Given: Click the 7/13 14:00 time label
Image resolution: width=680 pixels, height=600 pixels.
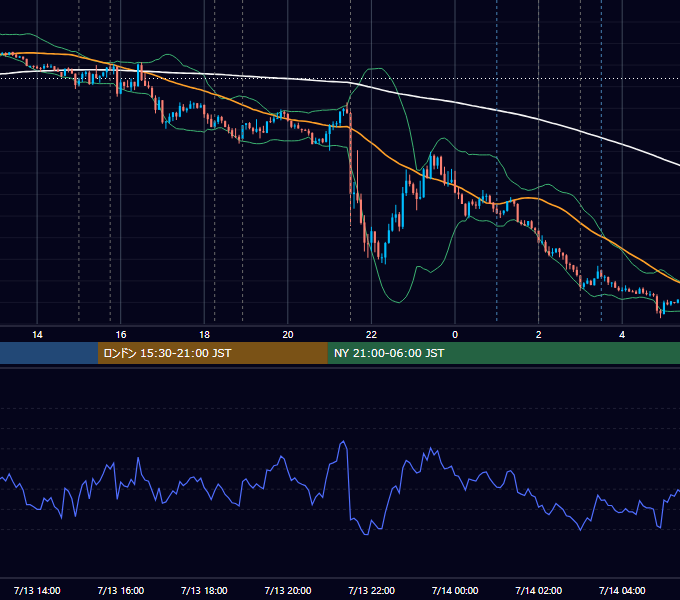Looking at the screenshot, I should tap(37, 590).
